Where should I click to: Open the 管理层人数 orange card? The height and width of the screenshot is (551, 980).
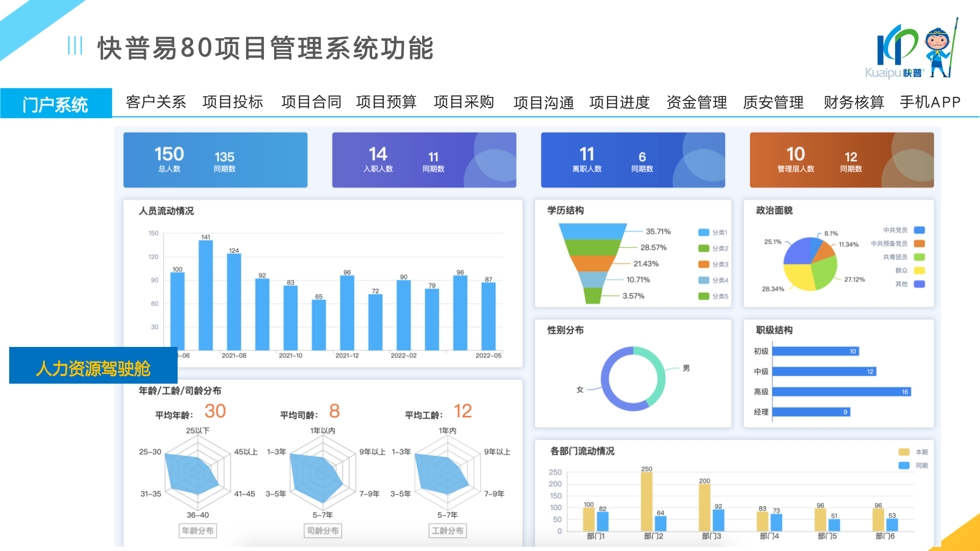(x=841, y=160)
